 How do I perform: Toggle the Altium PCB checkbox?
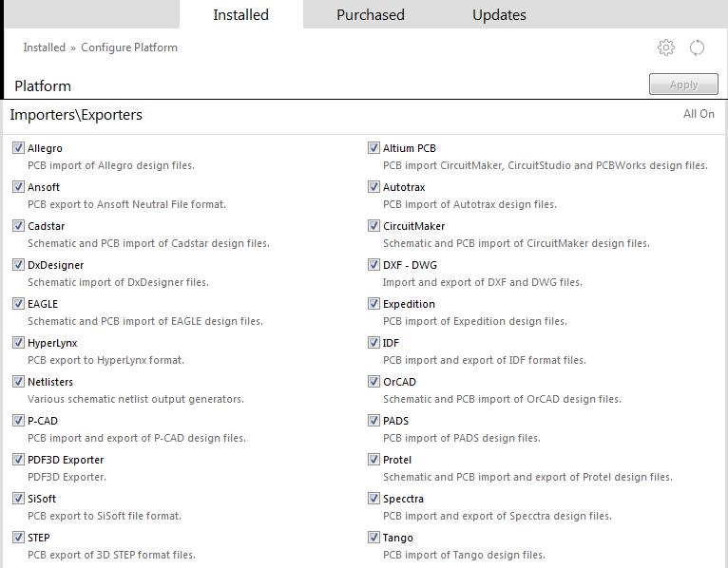coord(374,147)
